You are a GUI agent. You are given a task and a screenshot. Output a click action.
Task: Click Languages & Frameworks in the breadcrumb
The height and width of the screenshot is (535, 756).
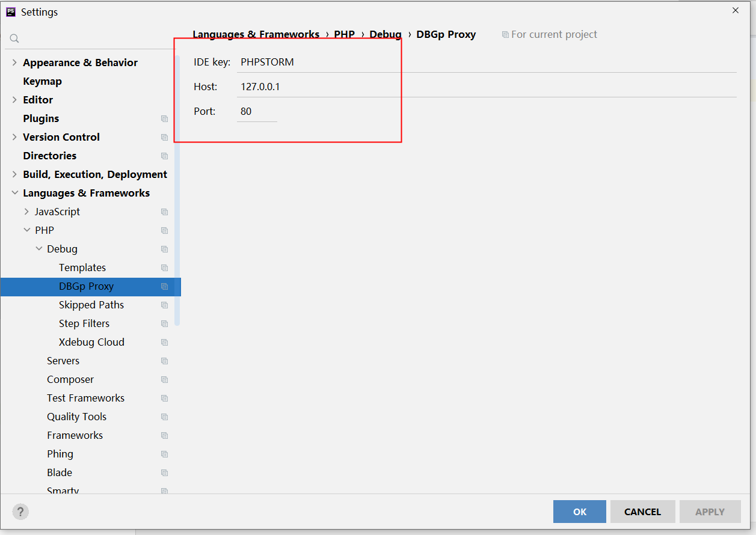256,34
